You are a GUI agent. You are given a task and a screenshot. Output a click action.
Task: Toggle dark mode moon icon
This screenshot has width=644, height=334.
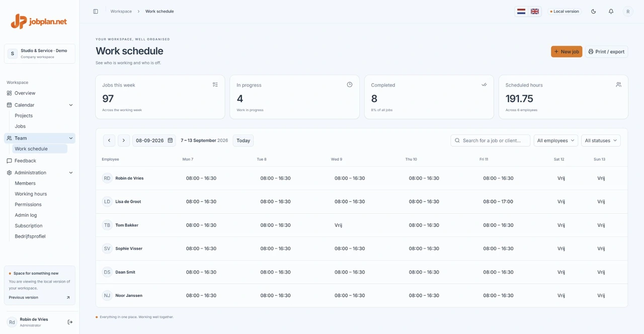[x=593, y=11]
